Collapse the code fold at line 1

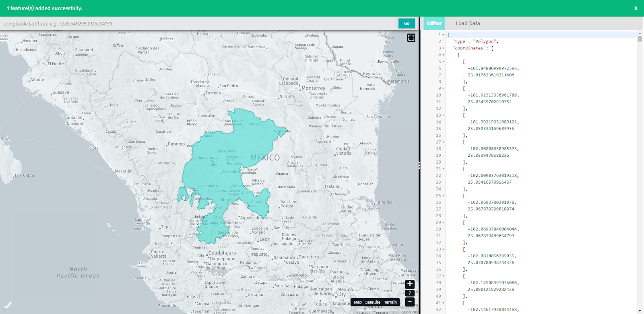[444, 35]
